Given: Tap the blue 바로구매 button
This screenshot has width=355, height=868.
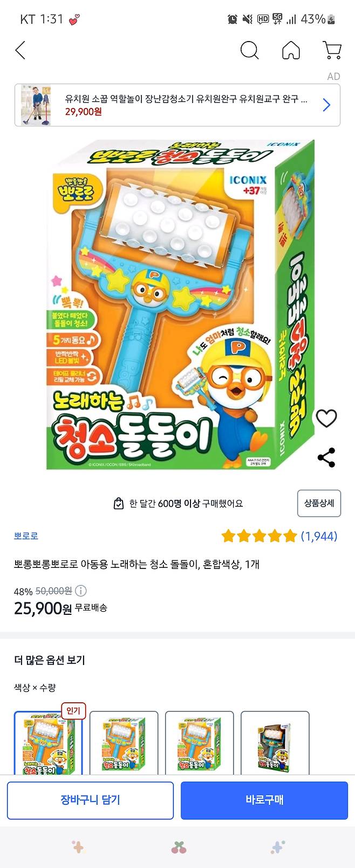Looking at the screenshot, I should pos(264,800).
